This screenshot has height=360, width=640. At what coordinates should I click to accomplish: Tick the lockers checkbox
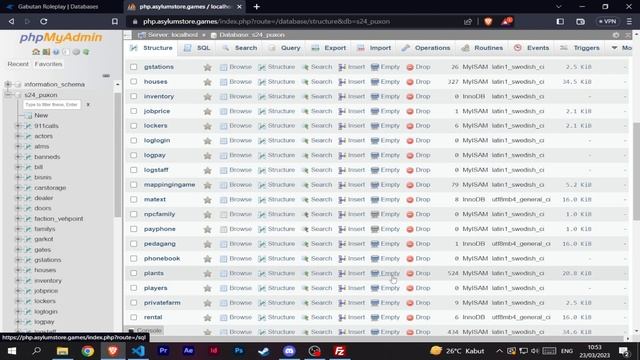pos(133,125)
